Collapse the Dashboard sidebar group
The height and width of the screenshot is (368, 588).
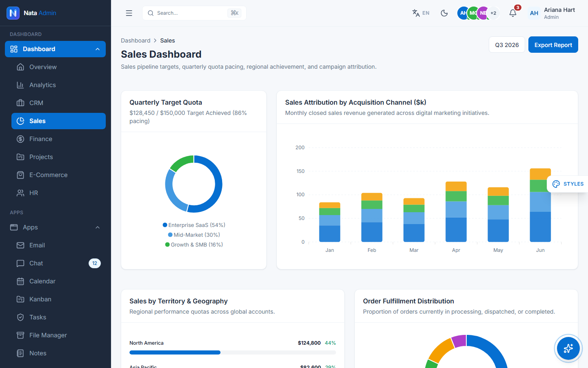(x=55, y=49)
